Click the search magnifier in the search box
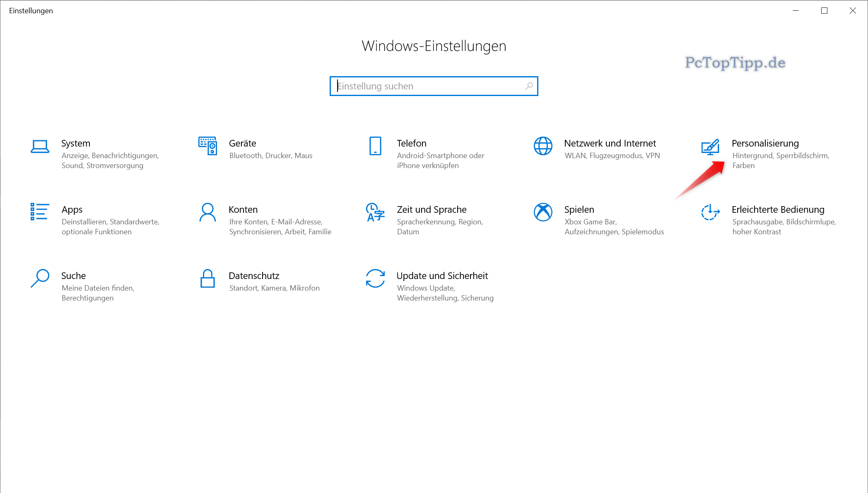Viewport: 868px width, 493px height. coord(529,86)
